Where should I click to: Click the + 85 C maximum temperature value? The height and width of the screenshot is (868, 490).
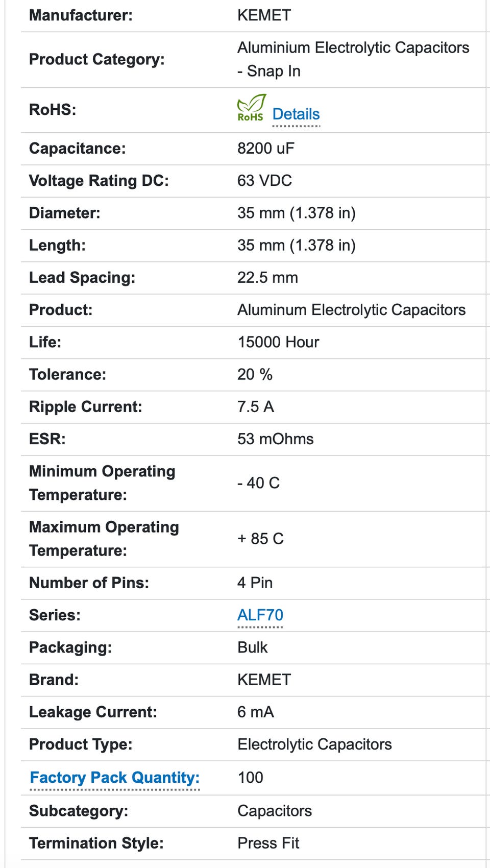point(260,538)
